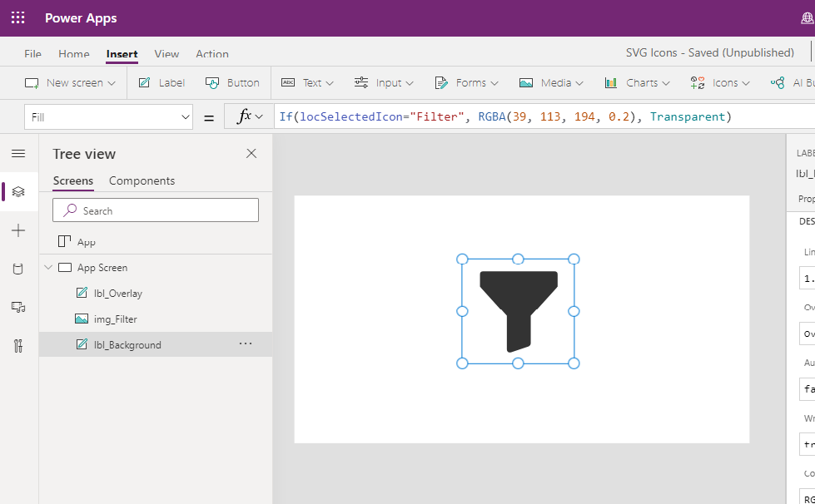
Task: Insert a Button control
Action: 232,82
